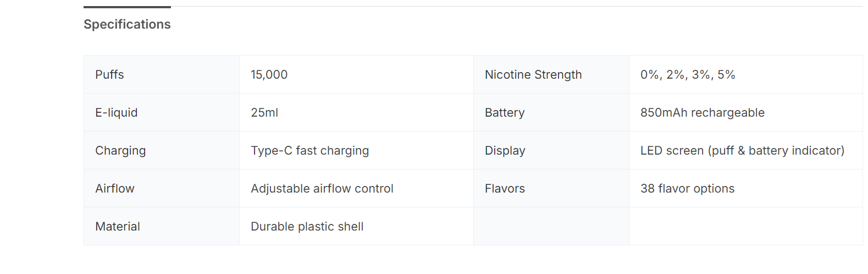Click the Flavors label cell
868x274 pixels.
coord(505,189)
